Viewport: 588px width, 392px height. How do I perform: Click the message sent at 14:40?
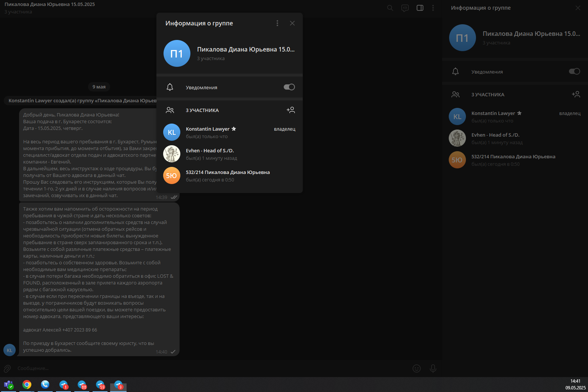pyautogui.click(x=99, y=279)
